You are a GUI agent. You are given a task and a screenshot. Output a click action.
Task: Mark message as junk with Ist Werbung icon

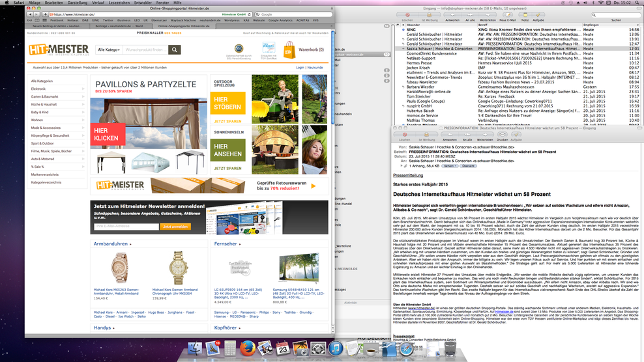pos(429,15)
